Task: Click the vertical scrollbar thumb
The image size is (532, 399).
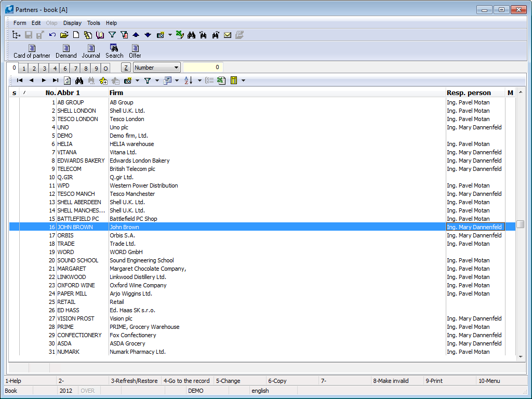Action: click(520, 224)
